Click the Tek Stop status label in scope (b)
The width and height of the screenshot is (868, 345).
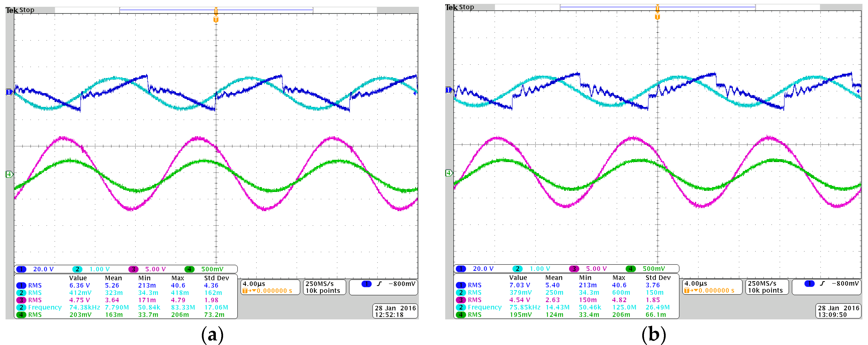[460, 7]
